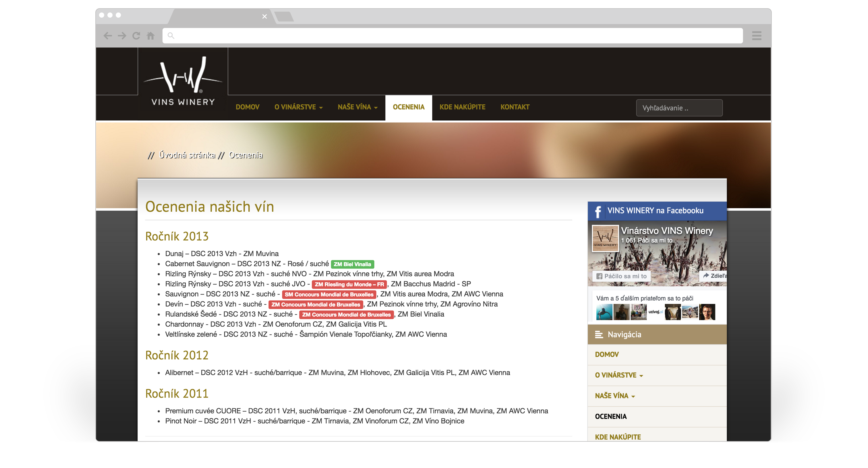
Task: Open KDE NAKÚPITE in sidebar navigation
Action: (x=618, y=437)
